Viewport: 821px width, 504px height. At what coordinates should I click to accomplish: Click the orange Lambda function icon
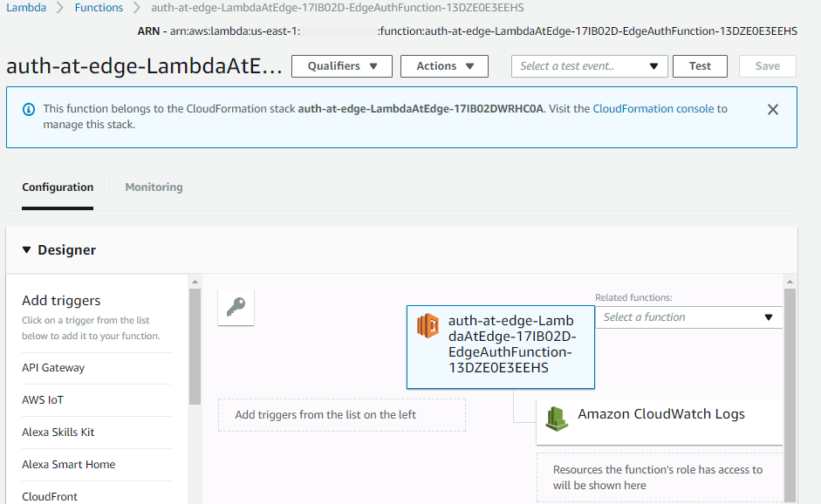coord(428,325)
